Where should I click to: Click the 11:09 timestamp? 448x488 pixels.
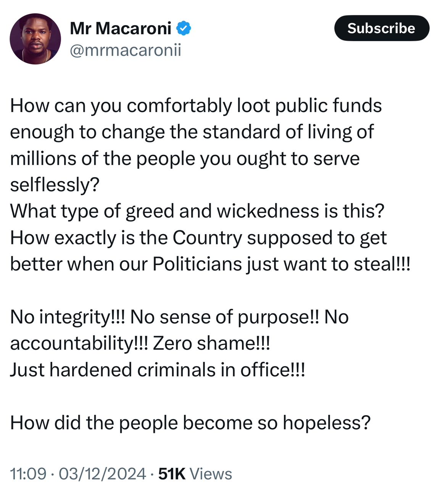[28, 474]
